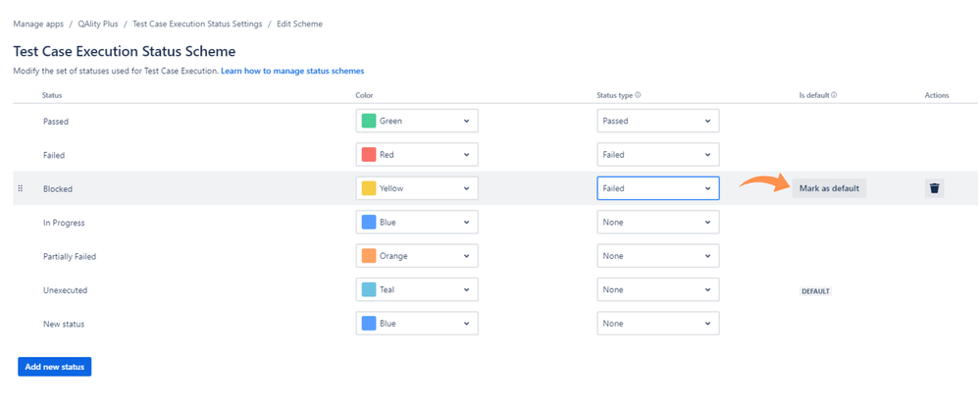Expand the Red color dropdown for Failed

[x=417, y=155]
